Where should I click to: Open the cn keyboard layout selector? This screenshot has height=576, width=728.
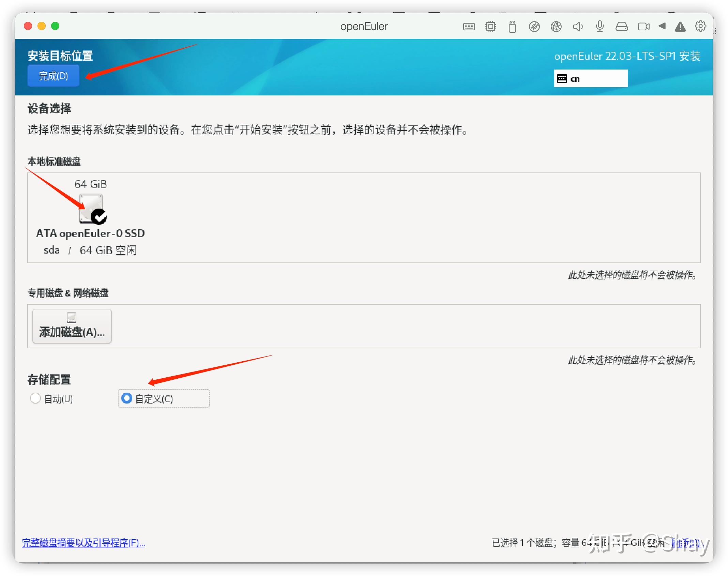(x=591, y=78)
